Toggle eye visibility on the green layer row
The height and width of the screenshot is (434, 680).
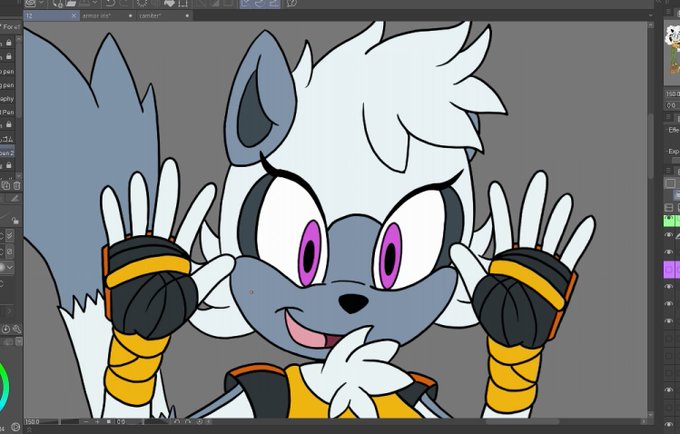pyautogui.click(x=669, y=218)
